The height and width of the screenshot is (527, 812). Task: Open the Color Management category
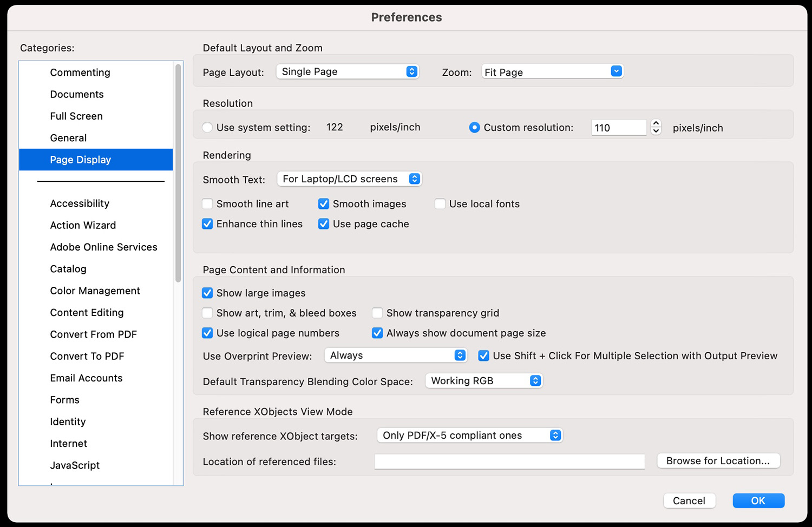point(95,291)
